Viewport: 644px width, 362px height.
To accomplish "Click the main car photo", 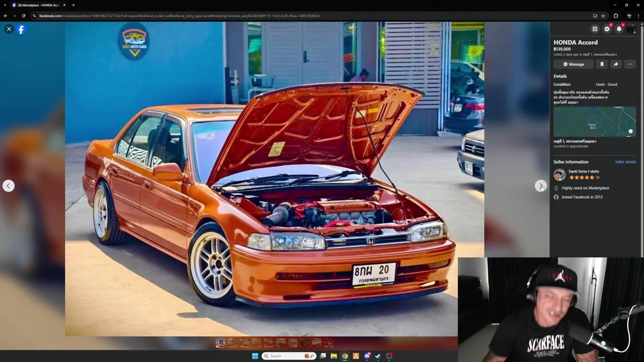I will click(274, 179).
